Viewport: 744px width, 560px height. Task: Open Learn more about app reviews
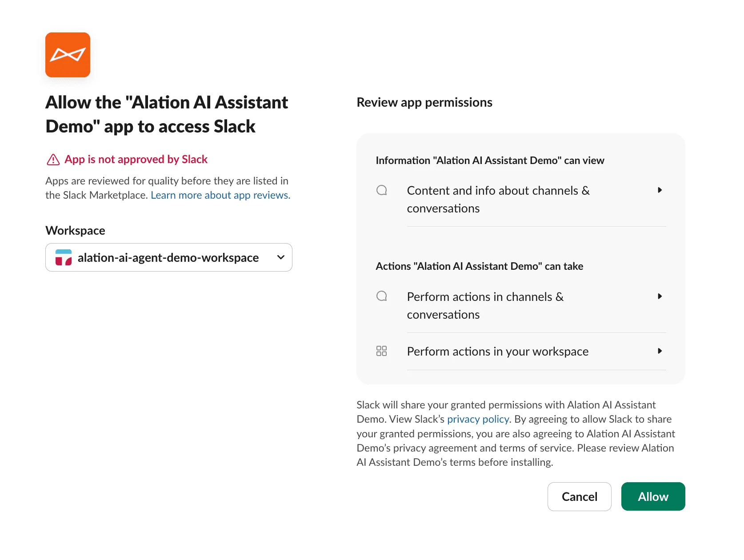(220, 195)
